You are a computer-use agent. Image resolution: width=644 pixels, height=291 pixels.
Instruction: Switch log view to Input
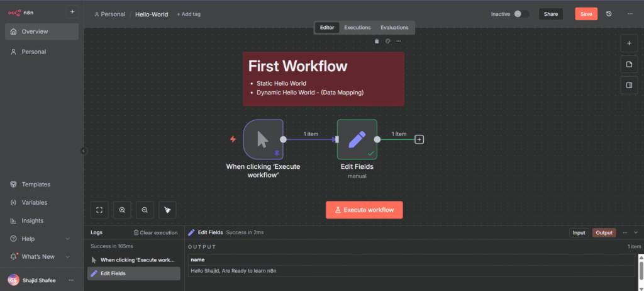(x=579, y=232)
